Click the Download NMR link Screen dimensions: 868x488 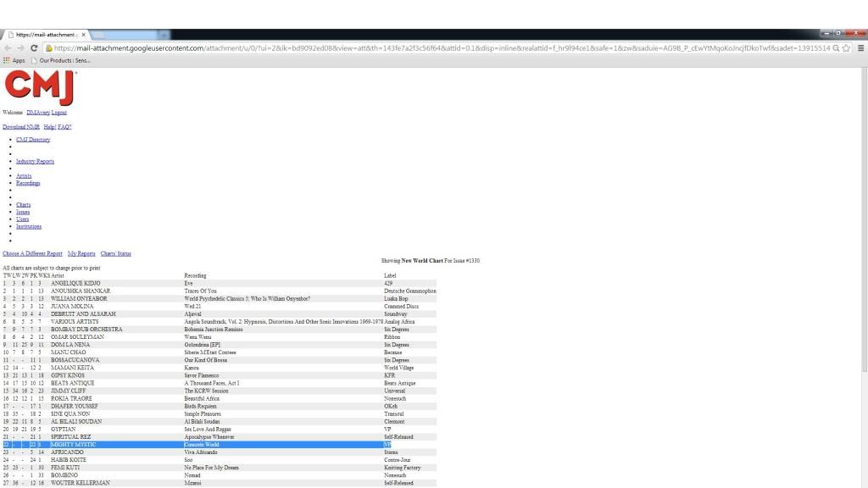21,127
